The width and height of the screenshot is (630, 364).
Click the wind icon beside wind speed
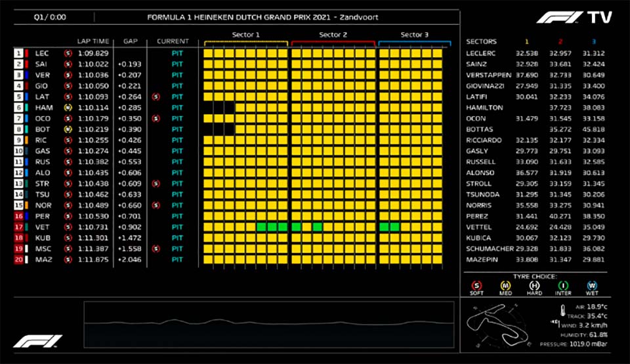(555, 323)
